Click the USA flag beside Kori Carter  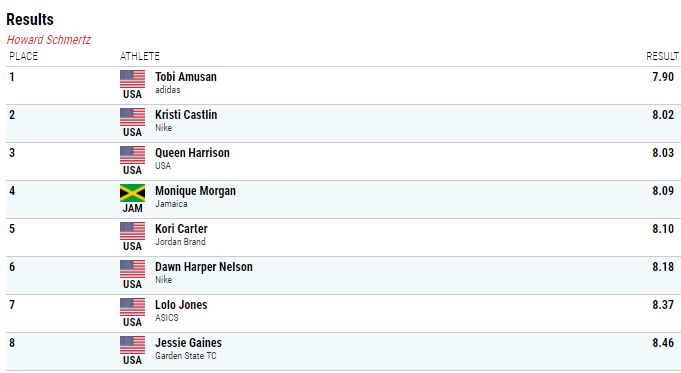pos(132,231)
